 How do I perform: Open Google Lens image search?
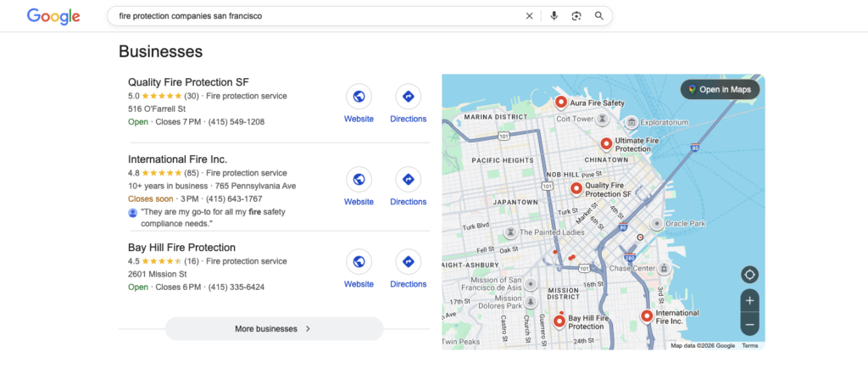(x=576, y=16)
